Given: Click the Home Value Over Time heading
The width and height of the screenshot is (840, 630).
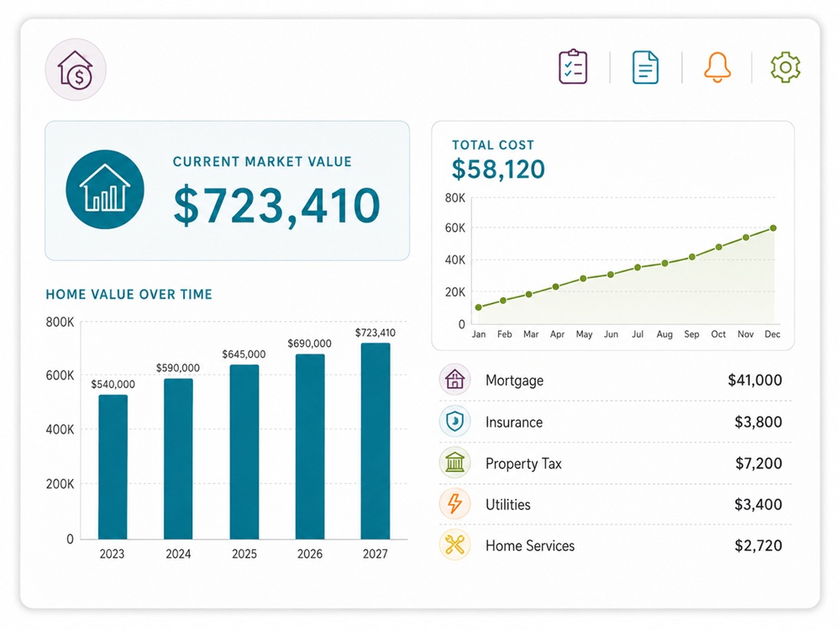Looking at the screenshot, I should click(x=129, y=294).
